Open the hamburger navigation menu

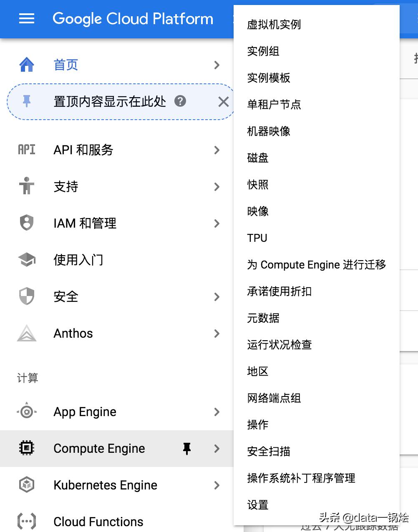[27, 19]
